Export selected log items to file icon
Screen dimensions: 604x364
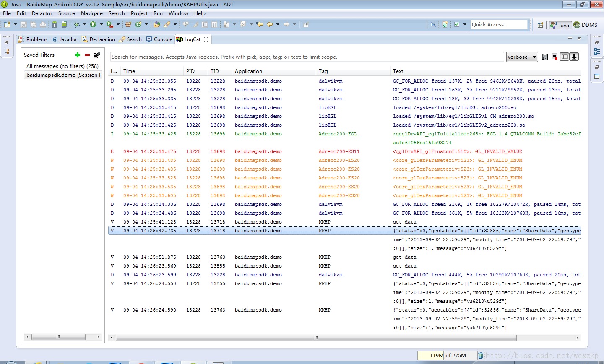[x=545, y=57]
